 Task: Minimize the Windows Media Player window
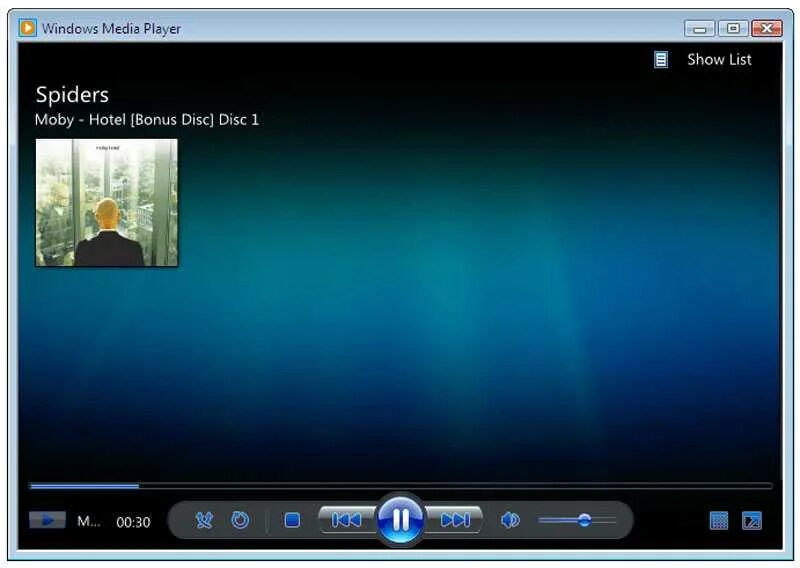700,29
